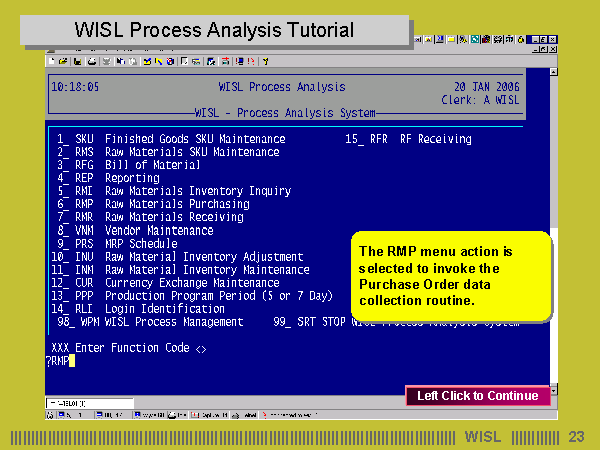
Task: Click the red calendar icon in status bar
Action: (x=195, y=415)
